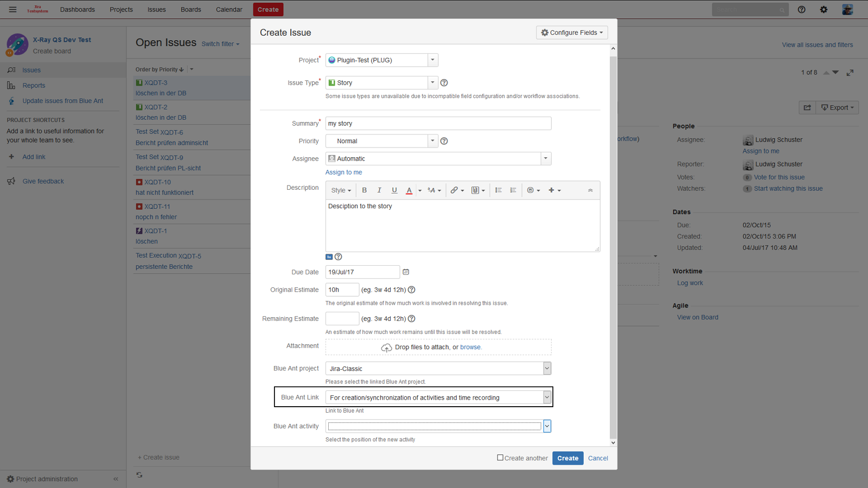Set text color with red-underlined A icon
The width and height of the screenshot is (868, 488).
[409, 190]
